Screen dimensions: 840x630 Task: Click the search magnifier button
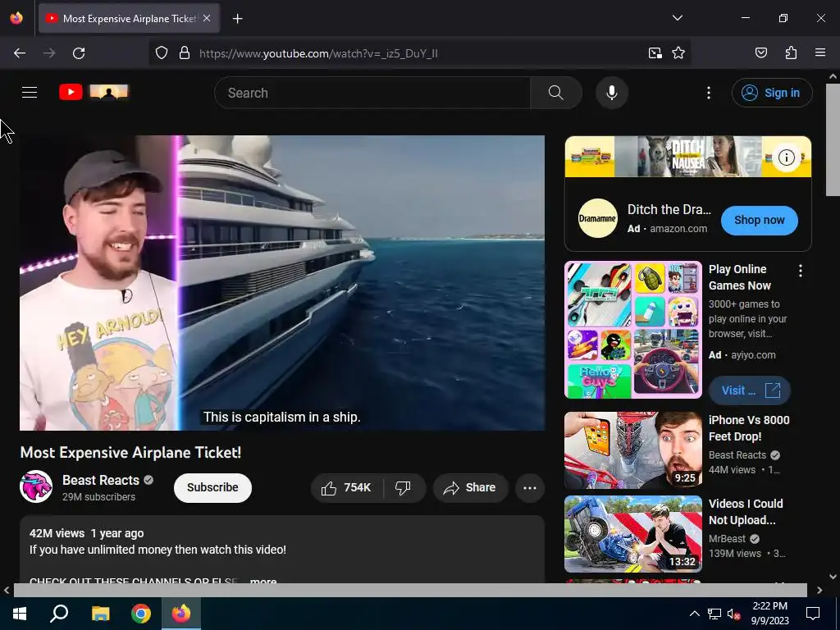[555, 93]
